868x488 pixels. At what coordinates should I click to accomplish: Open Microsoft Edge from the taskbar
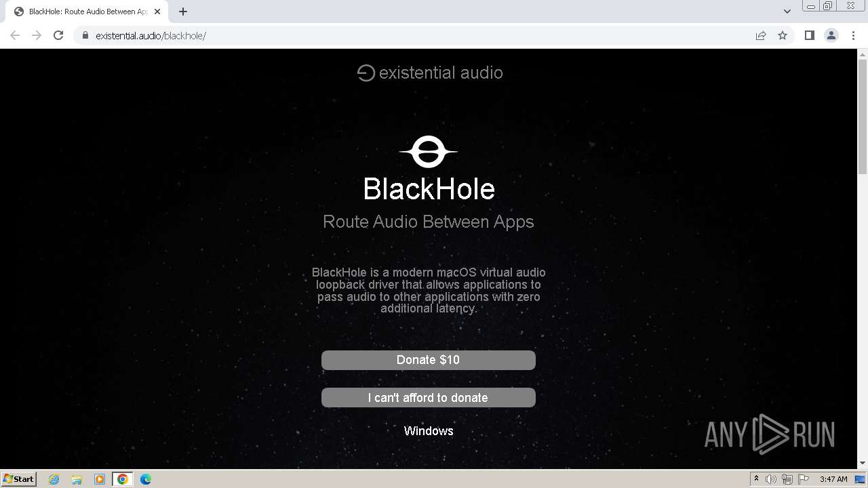point(146,479)
